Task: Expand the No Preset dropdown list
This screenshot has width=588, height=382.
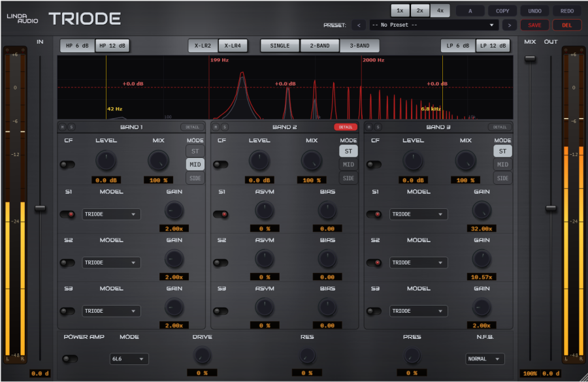Action: pos(434,25)
